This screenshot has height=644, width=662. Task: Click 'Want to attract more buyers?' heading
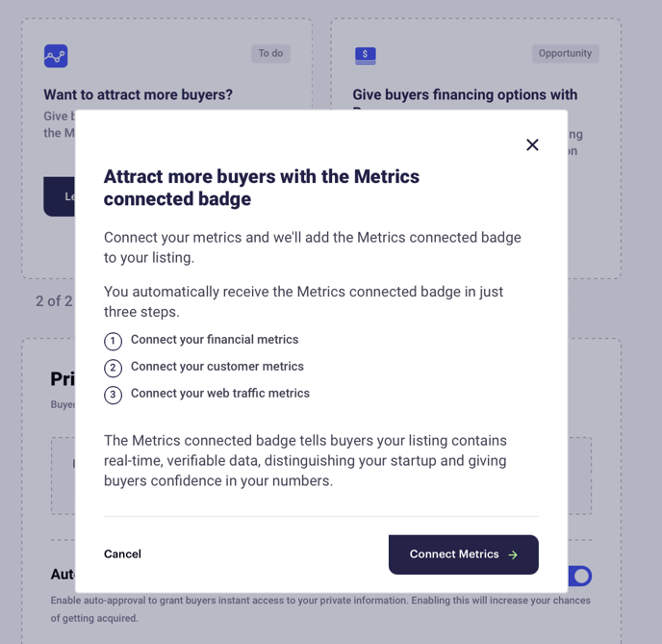138,94
